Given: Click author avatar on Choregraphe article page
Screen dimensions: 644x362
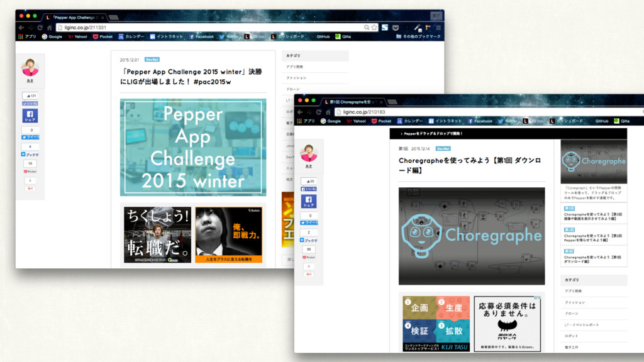Looking at the screenshot, I should tap(309, 153).
